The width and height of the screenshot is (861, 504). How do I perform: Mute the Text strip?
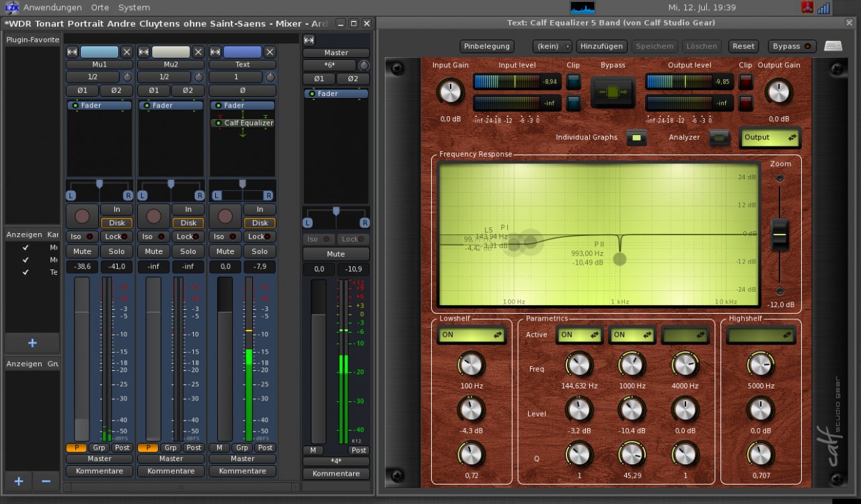[x=225, y=251]
